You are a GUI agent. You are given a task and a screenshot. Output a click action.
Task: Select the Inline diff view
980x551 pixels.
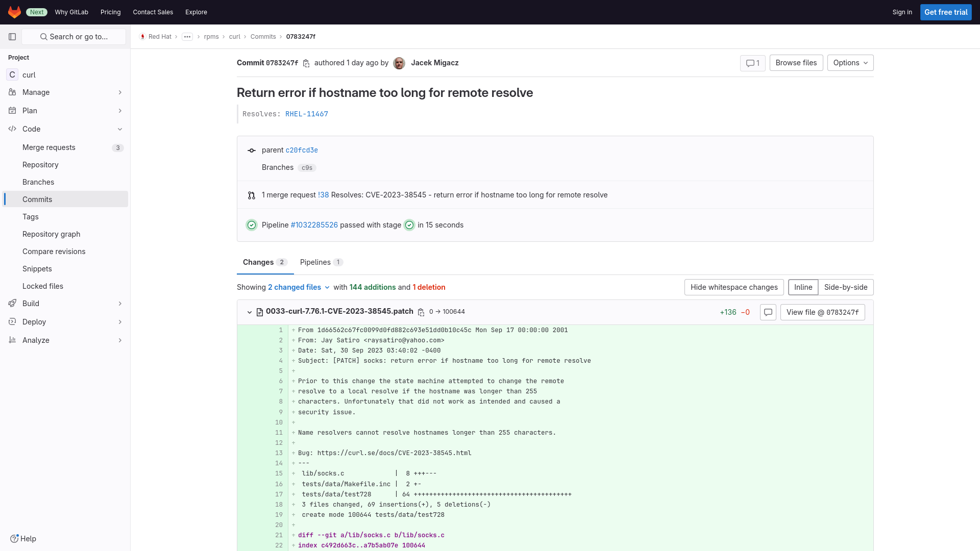coord(803,287)
